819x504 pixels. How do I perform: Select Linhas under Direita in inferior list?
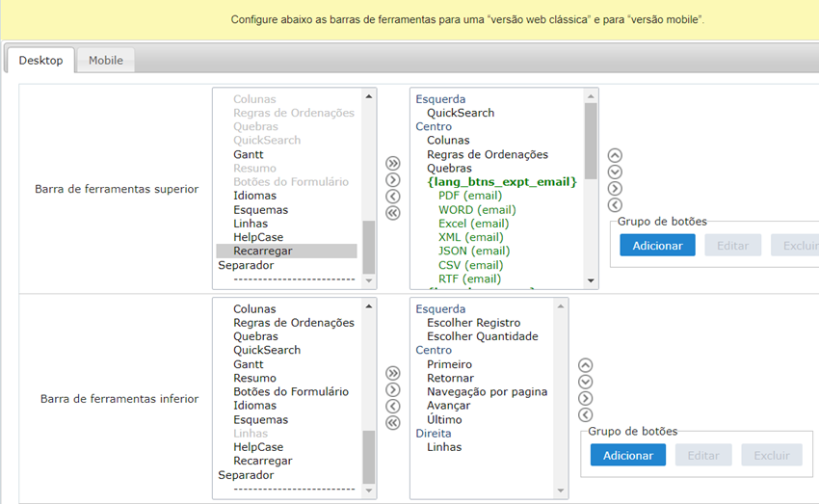444,447
